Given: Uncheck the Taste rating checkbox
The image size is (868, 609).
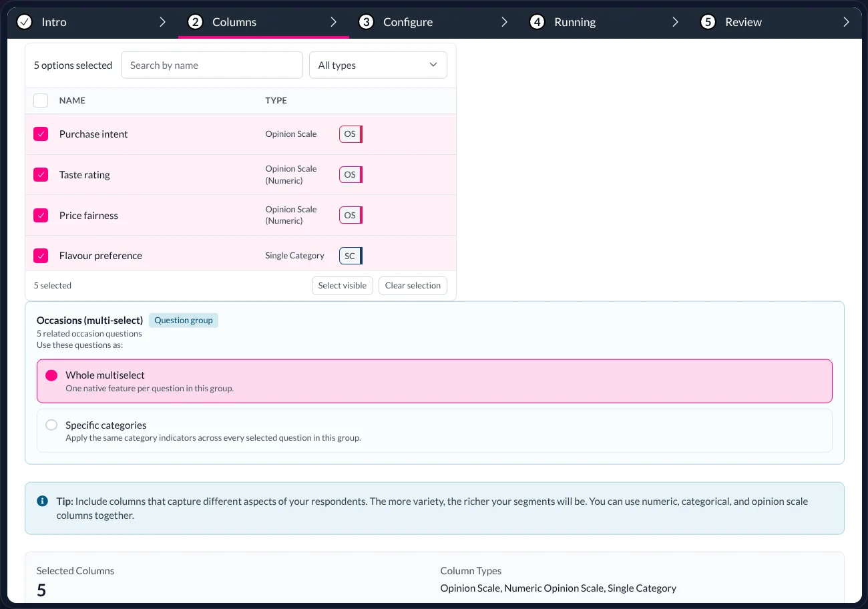Looking at the screenshot, I should (x=41, y=175).
